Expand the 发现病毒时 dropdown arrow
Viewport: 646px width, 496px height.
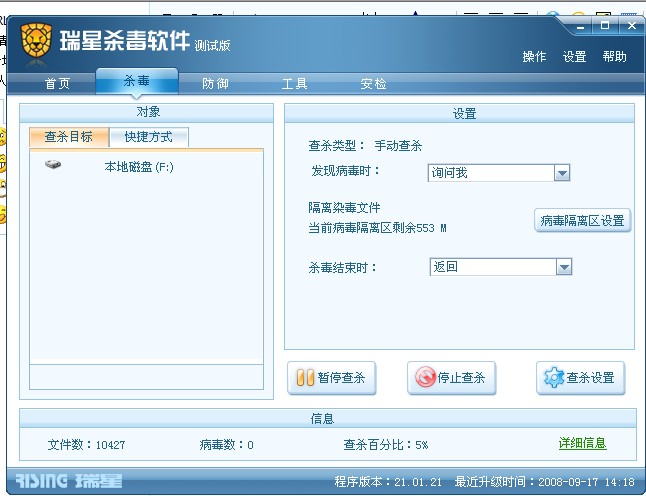point(562,173)
